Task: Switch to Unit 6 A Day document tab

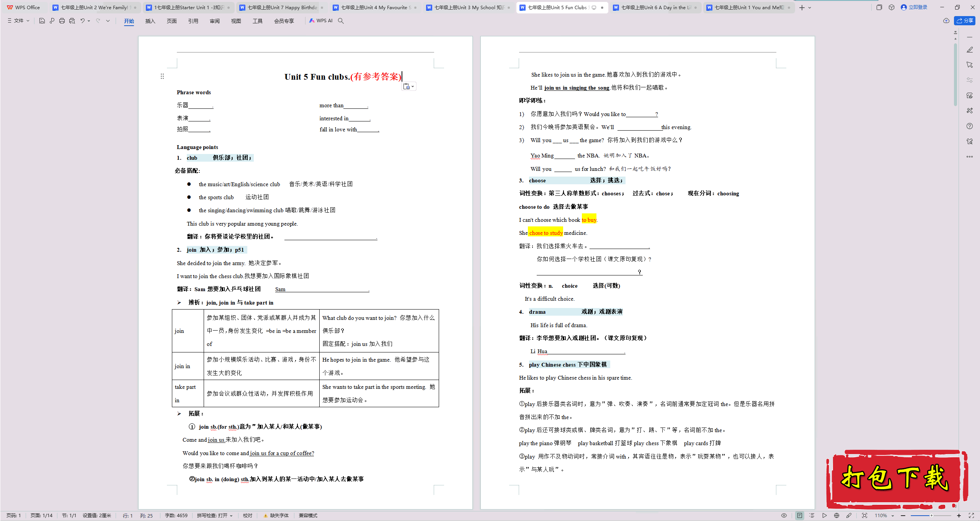Action: pos(656,7)
